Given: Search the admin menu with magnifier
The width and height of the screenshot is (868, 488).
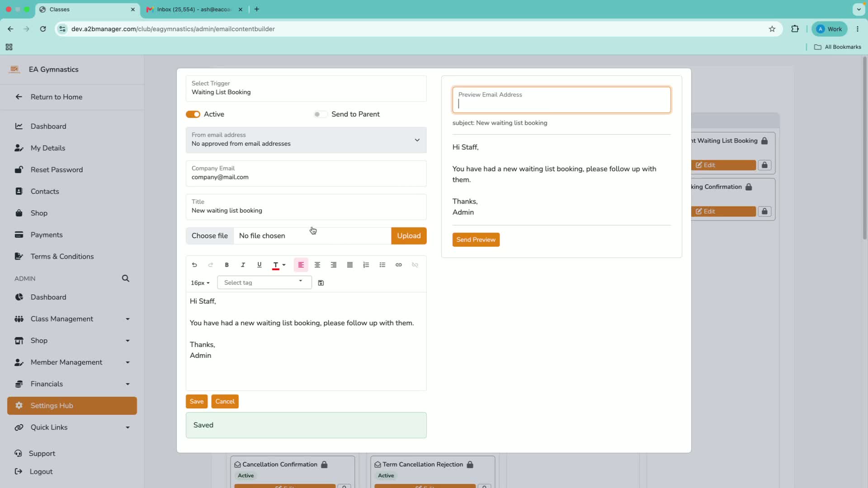Looking at the screenshot, I should tap(126, 278).
